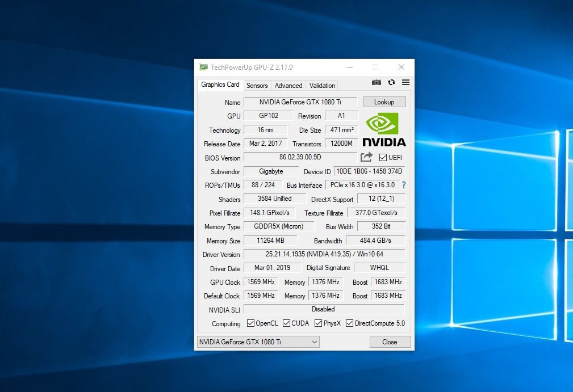Click the 11264 MB Memory Size value

point(270,241)
